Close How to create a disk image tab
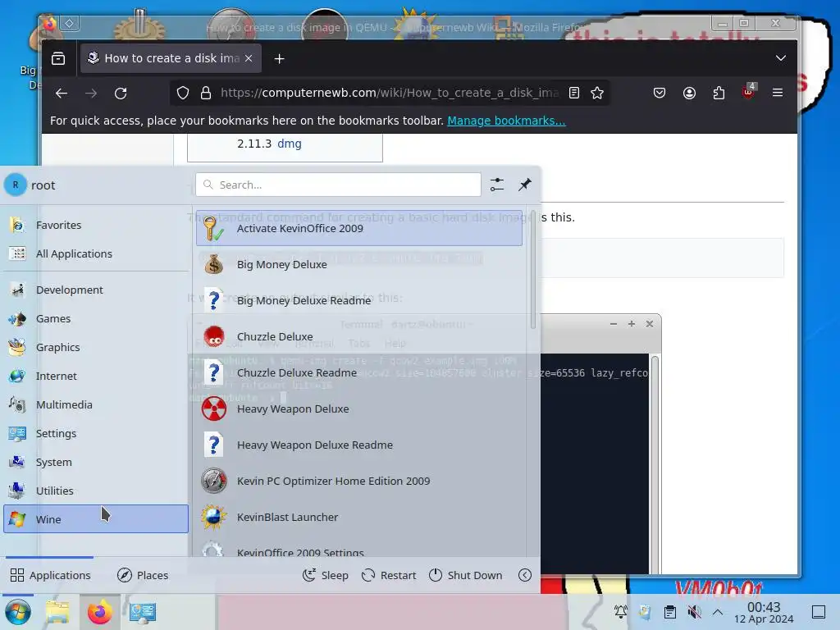The image size is (840, 630). (x=249, y=58)
